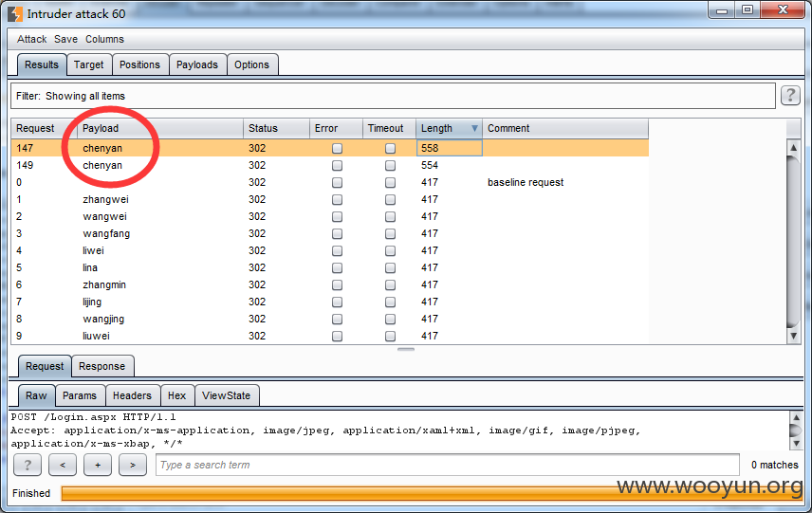Sort results by Payload column header
Image resolution: width=812 pixels, height=513 pixels.
coord(160,128)
